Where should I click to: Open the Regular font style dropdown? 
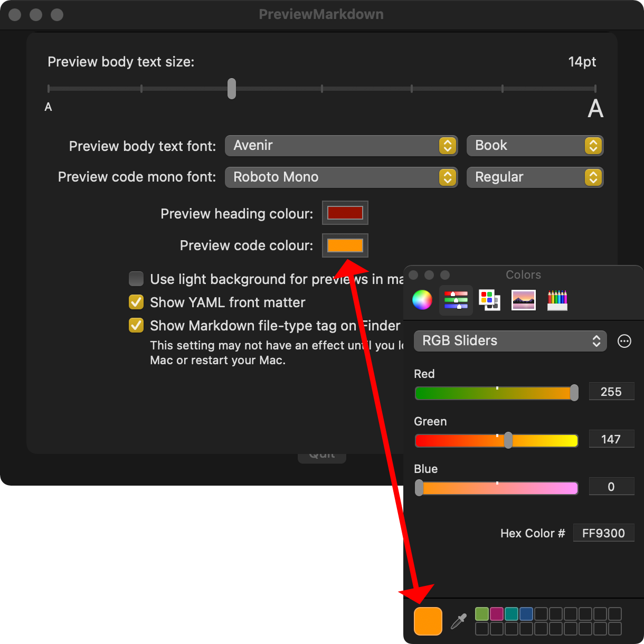(535, 177)
